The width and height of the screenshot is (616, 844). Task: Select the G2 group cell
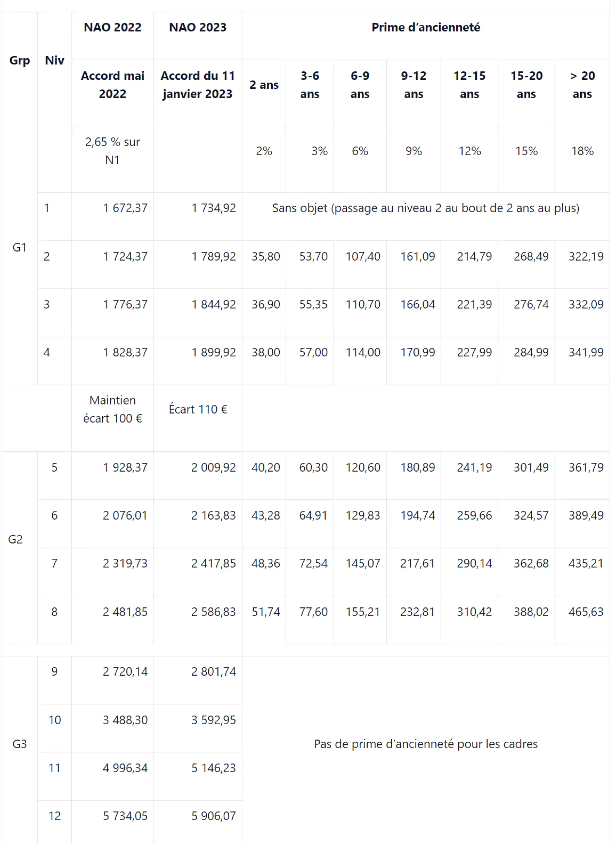click(x=15, y=539)
